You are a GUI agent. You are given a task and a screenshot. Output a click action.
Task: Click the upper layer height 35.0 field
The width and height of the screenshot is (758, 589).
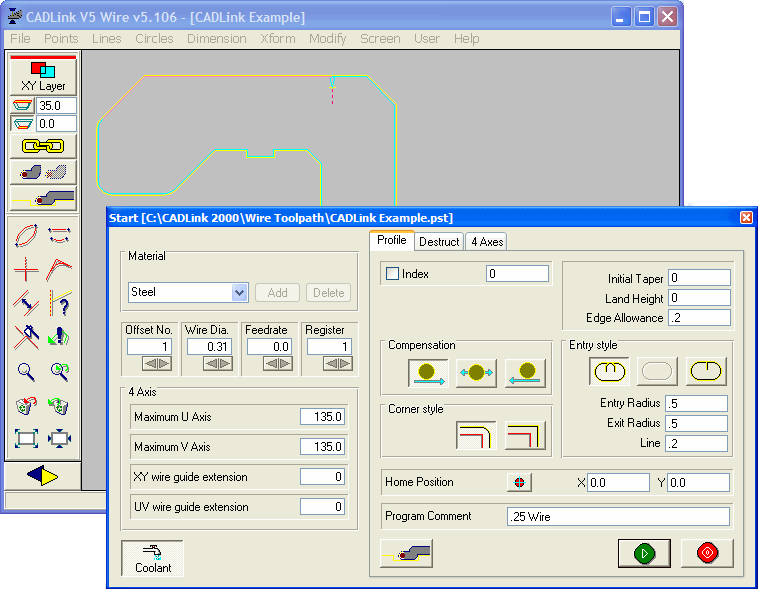[56, 105]
